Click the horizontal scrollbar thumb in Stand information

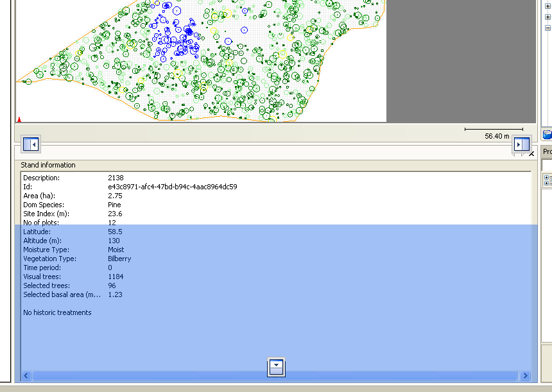click(x=274, y=376)
